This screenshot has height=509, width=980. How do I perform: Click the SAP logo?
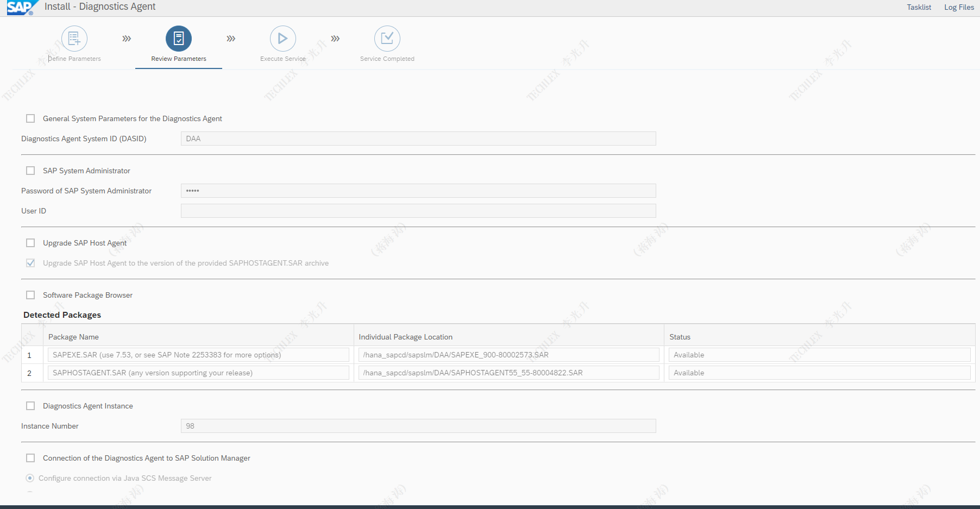click(x=22, y=8)
